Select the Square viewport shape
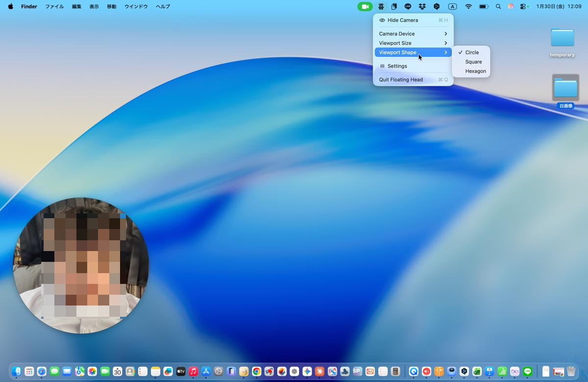The image size is (588, 382). [x=473, y=61]
